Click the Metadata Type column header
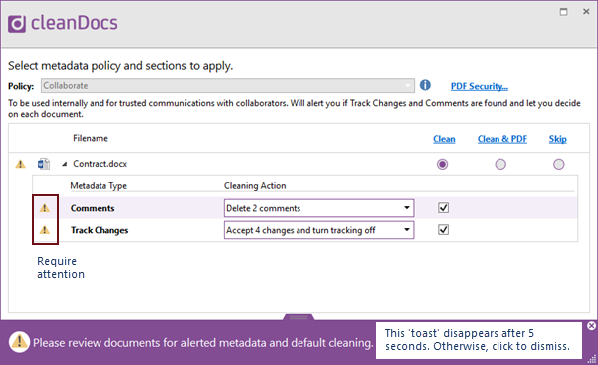Image resolution: width=598 pixels, height=365 pixels. pyautogui.click(x=98, y=186)
